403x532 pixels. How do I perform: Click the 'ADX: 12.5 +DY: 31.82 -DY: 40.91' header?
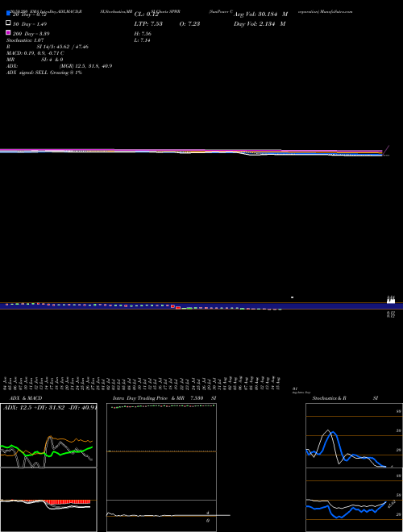(50, 407)
